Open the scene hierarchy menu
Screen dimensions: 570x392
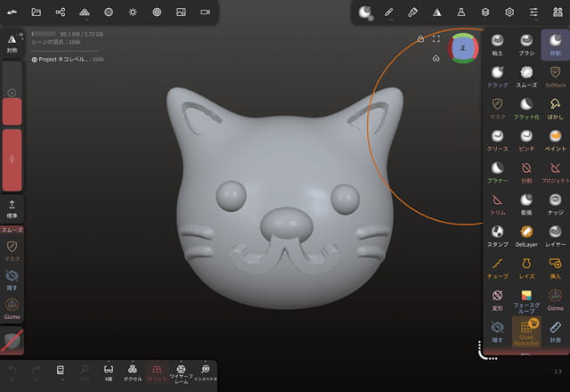tap(61, 12)
